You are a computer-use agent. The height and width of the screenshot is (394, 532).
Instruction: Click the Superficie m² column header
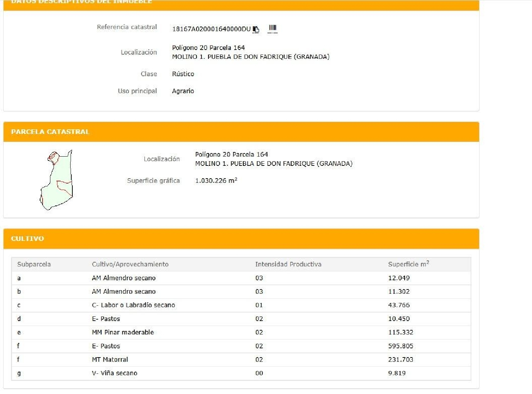point(408,264)
